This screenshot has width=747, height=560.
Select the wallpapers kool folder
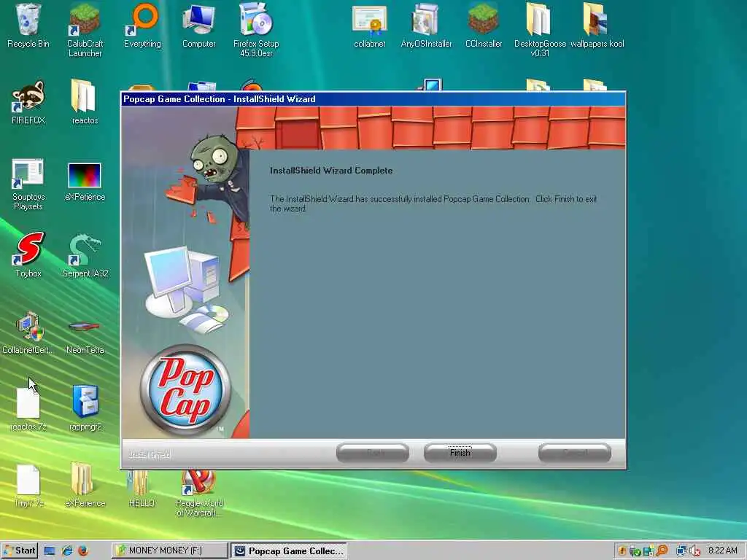597,26
